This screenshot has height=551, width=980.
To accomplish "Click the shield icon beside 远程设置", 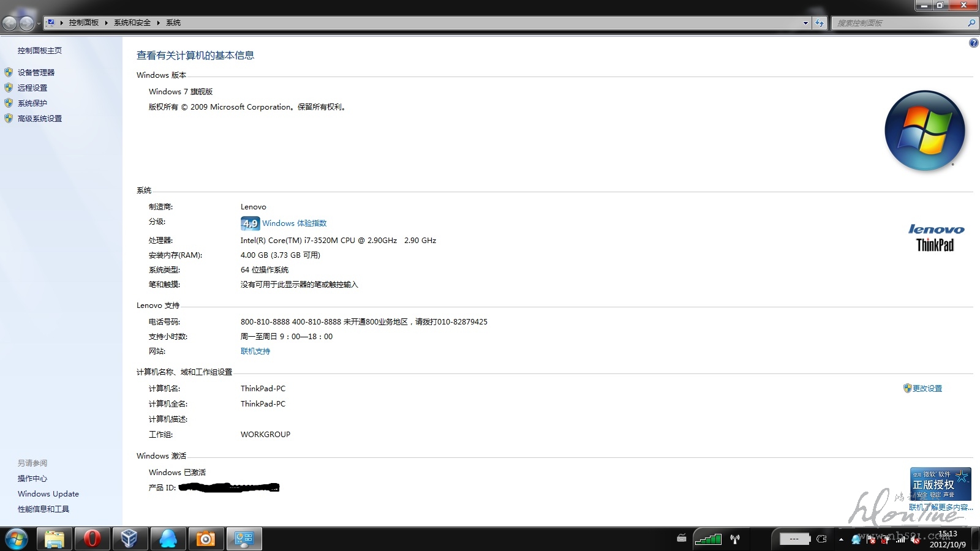I will pos(9,88).
